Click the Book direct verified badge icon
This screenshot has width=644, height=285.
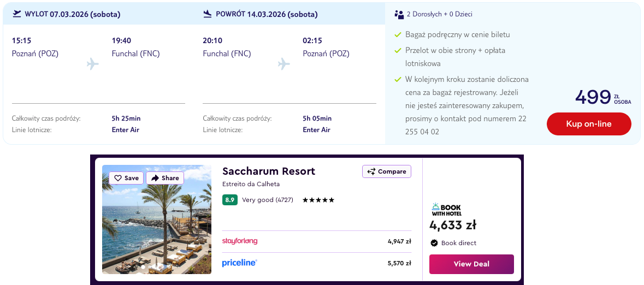pos(434,243)
